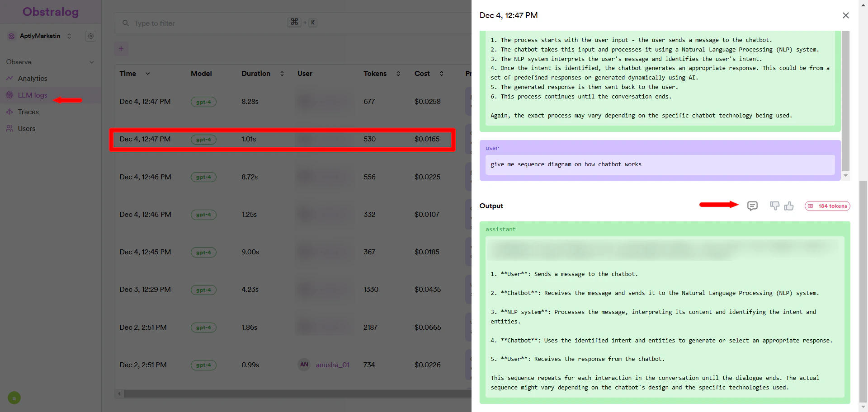Click the table scroll left arrow
Screen dimensions: 868x412
click(119, 394)
